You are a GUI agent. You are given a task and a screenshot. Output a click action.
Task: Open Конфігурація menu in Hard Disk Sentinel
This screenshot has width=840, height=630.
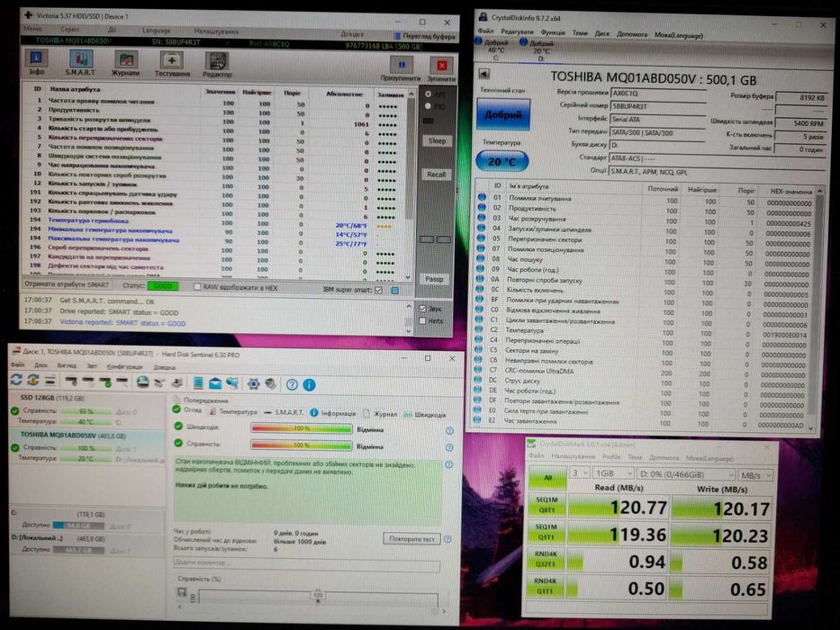point(124,366)
